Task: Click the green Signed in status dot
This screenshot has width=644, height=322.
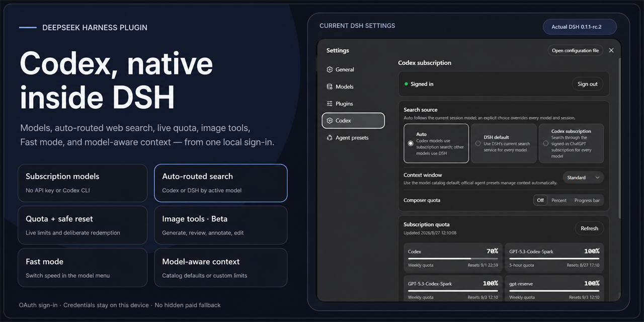Action: [x=406, y=84]
